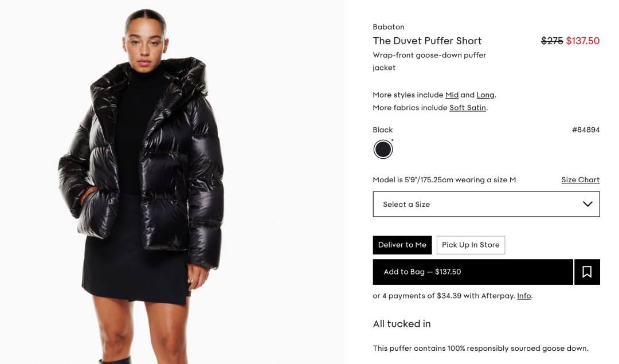View the Soft Satin fabric link
The image size is (619, 364).
tap(468, 108)
